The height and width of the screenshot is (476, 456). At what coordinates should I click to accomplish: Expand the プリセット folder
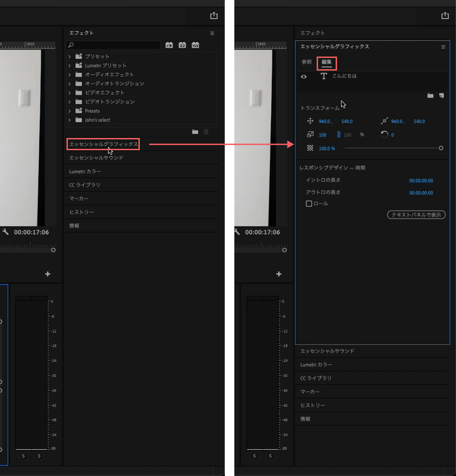[x=69, y=57]
